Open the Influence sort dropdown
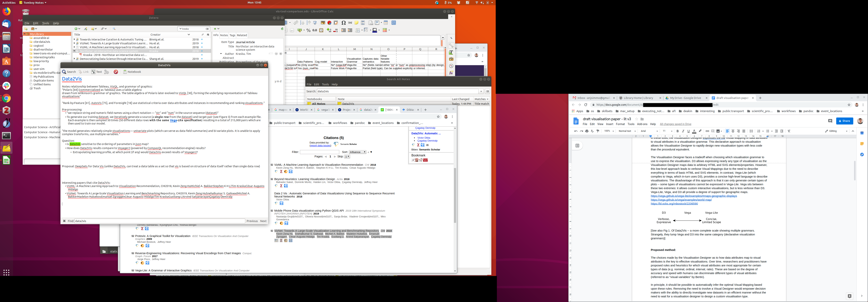This screenshot has width=868, height=302. click(357, 152)
